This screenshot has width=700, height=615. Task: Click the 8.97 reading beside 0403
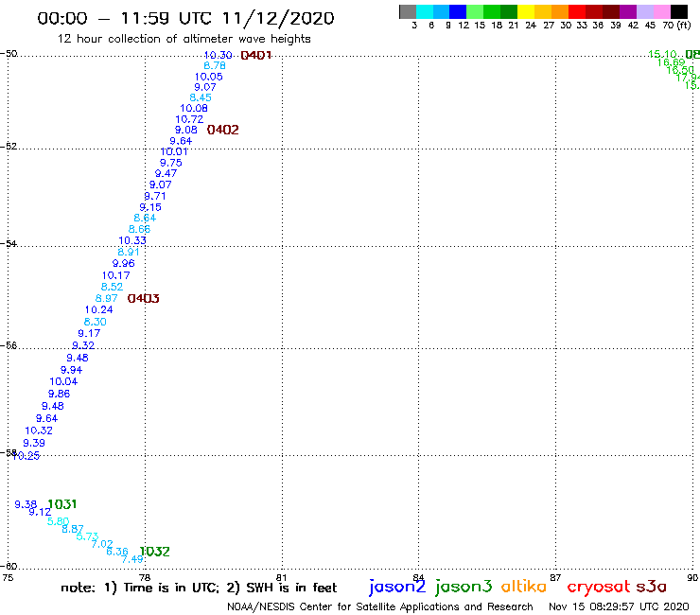pos(107,298)
